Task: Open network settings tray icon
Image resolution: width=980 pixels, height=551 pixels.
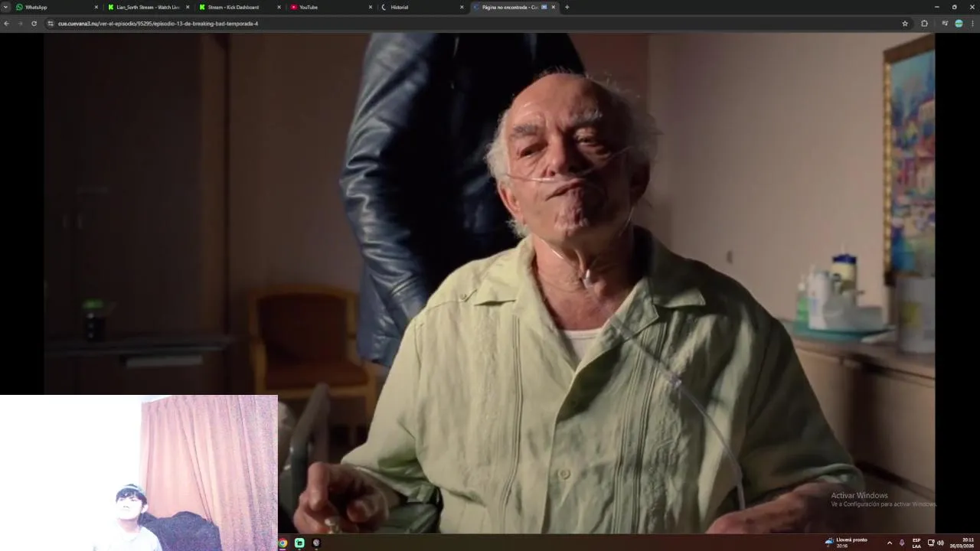Action: (x=931, y=543)
